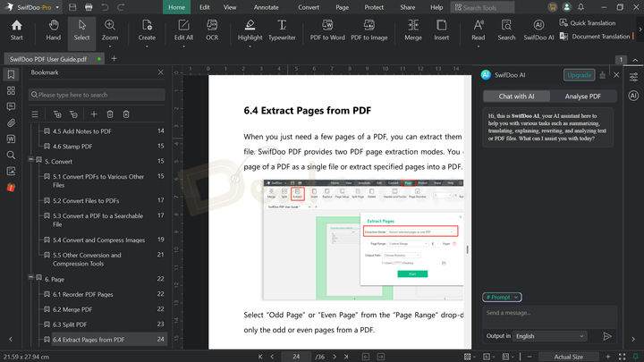
Task: Send the AI message
Action: [607, 337]
